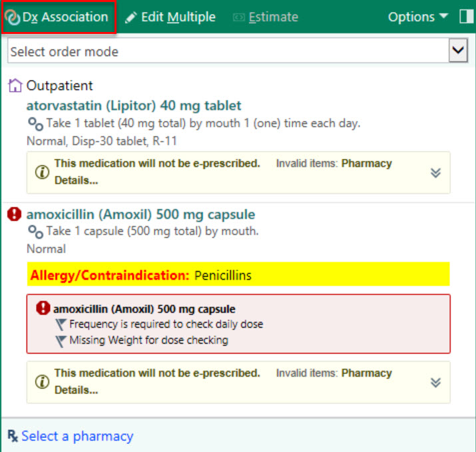Click the Frequency required flag icon
476x452 pixels.
point(61,325)
